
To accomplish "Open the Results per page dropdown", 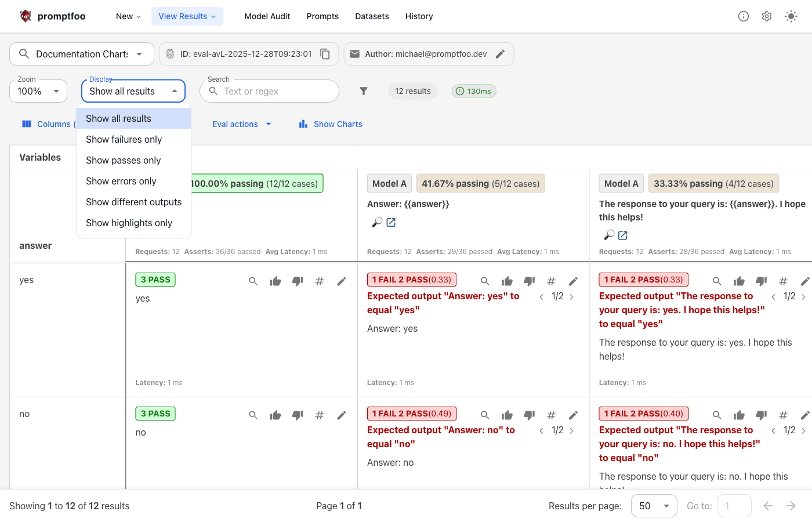I will (654, 506).
